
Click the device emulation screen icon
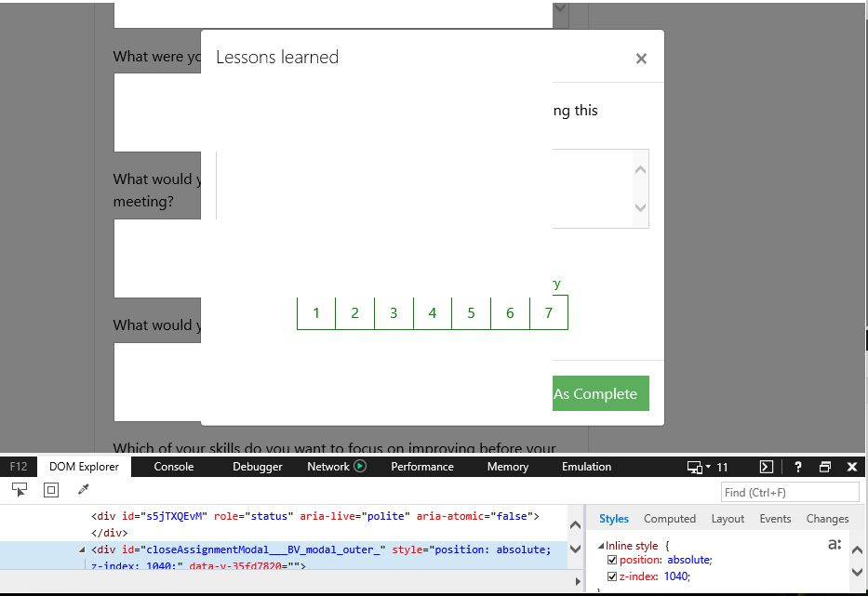click(x=694, y=467)
